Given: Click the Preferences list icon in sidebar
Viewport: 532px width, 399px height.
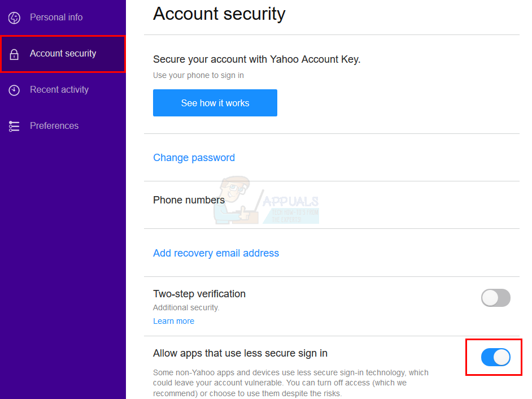Looking at the screenshot, I should click(14, 126).
